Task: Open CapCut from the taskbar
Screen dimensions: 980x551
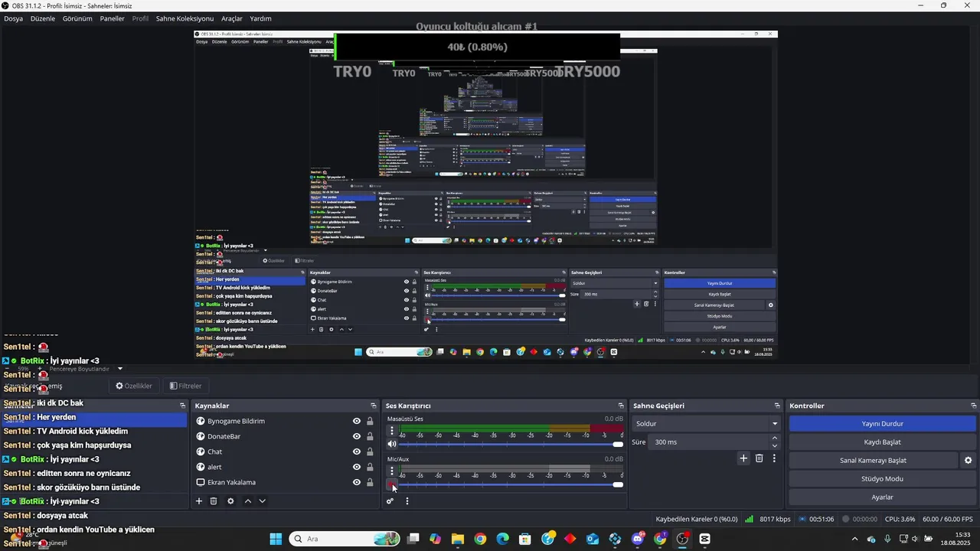Action: tap(704, 539)
